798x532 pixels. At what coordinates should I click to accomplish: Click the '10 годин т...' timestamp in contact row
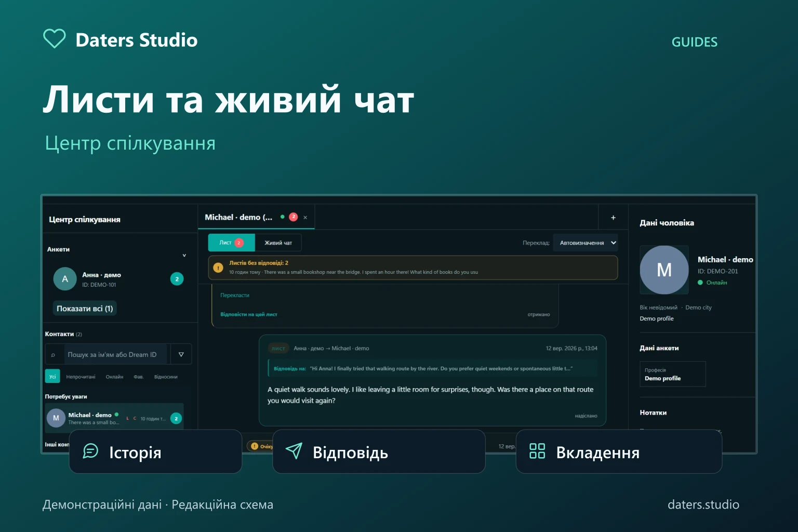[x=153, y=418]
